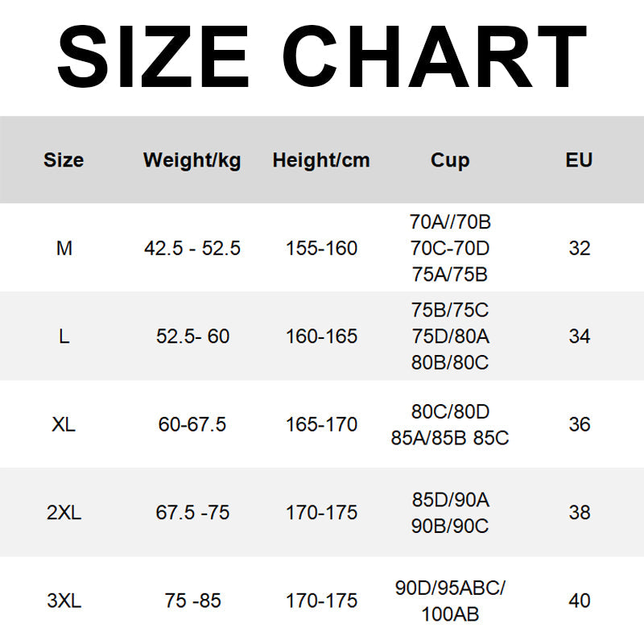This screenshot has height=644, width=644.
Task: Click EU size 40 value
Action: pos(580,601)
